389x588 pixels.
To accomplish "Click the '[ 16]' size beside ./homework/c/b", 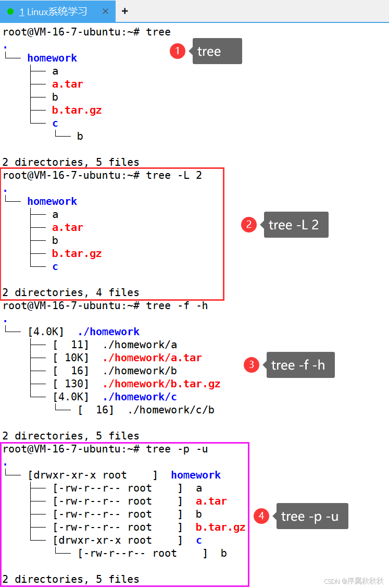I will [96, 410].
